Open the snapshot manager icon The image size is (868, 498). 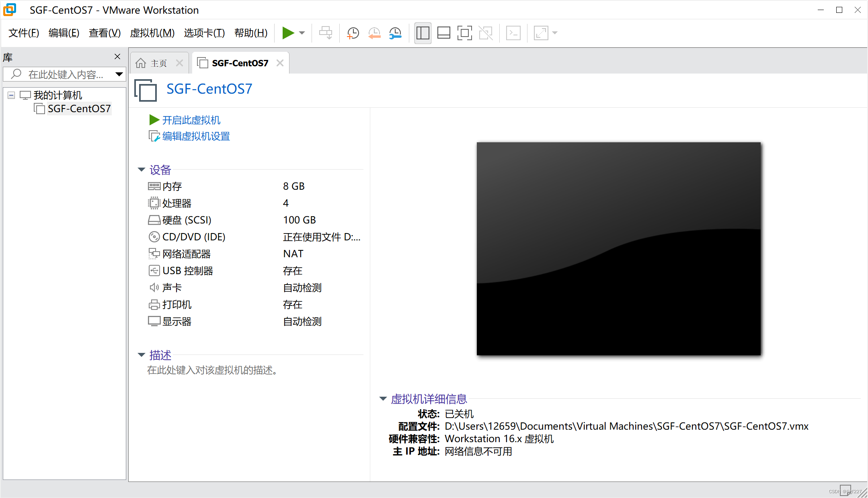(x=396, y=33)
